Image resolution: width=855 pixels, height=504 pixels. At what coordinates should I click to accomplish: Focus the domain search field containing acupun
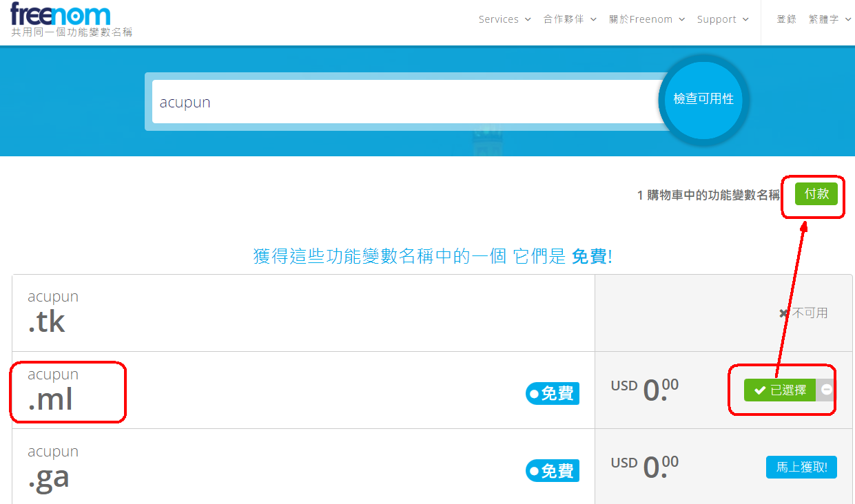tap(406, 102)
